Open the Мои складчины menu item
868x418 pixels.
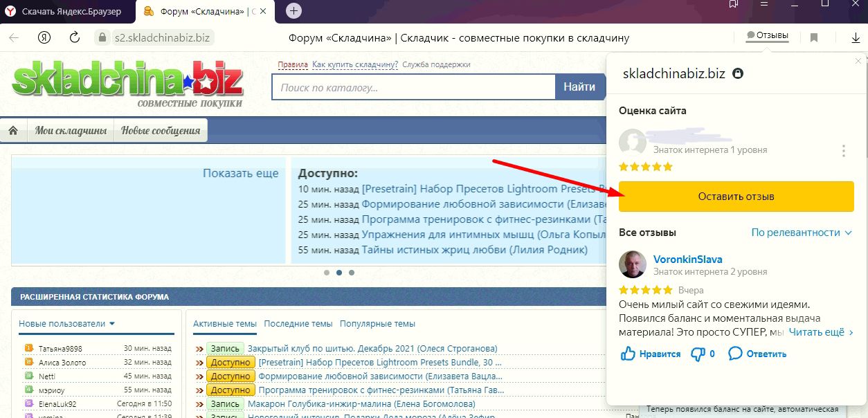pos(71,130)
